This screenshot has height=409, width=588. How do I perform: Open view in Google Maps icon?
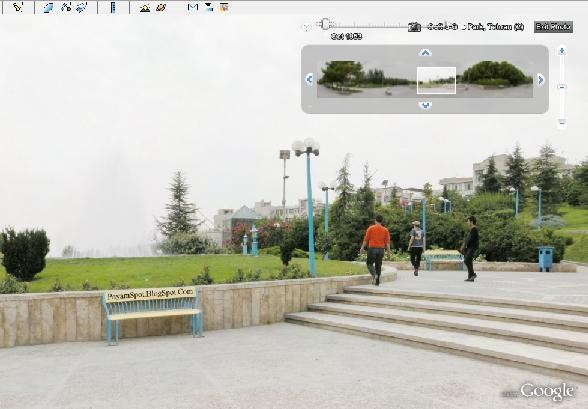pos(224,7)
